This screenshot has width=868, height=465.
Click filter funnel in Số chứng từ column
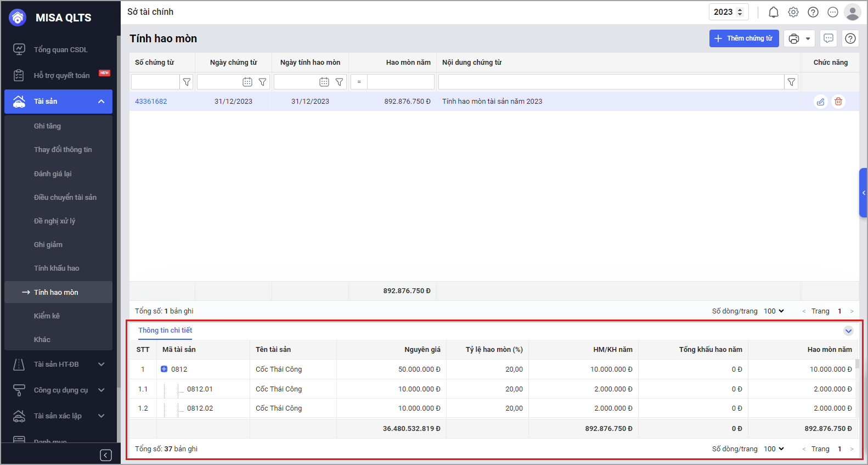187,82
